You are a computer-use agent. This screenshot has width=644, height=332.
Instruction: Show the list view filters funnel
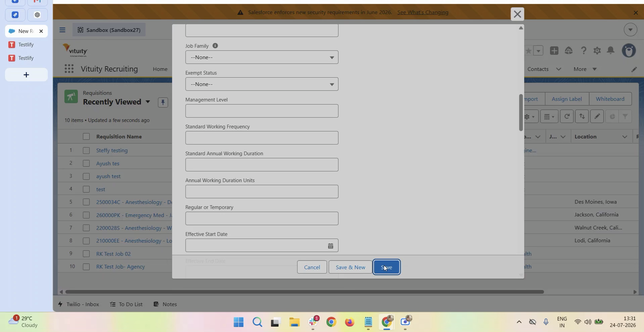pyautogui.click(x=625, y=117)
